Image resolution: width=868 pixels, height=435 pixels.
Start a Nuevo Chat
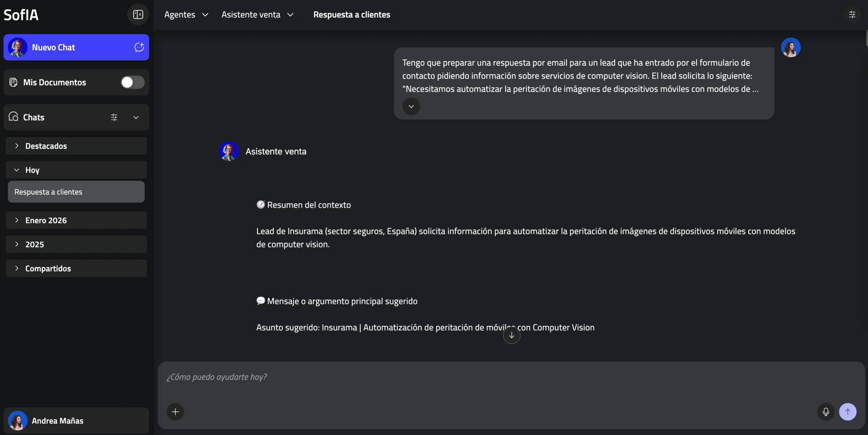(54, 47)
